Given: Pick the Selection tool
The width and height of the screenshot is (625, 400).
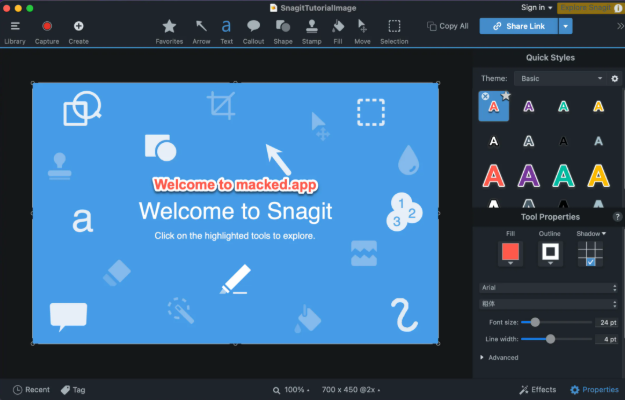Looking at the screenshot, I should 394,30.
